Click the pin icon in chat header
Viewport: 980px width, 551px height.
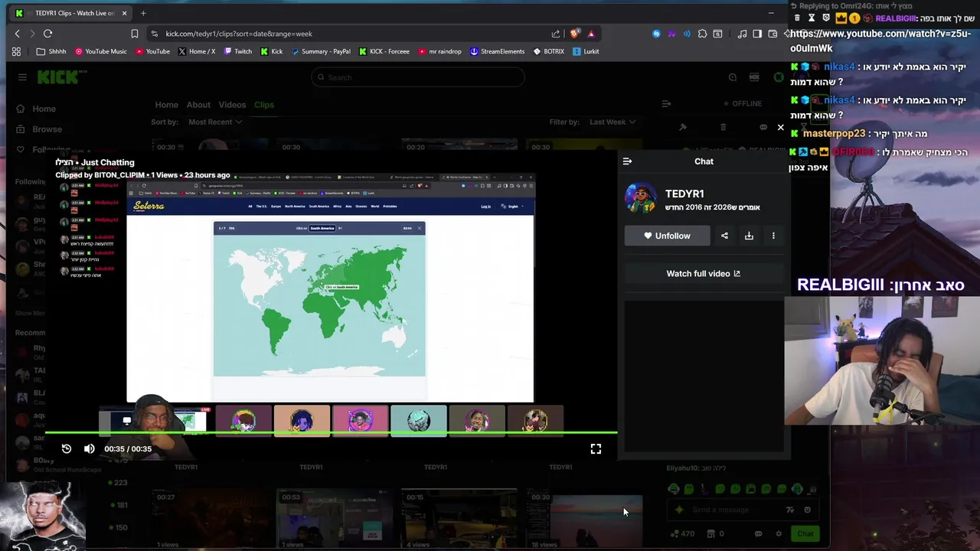coord(683,127)
